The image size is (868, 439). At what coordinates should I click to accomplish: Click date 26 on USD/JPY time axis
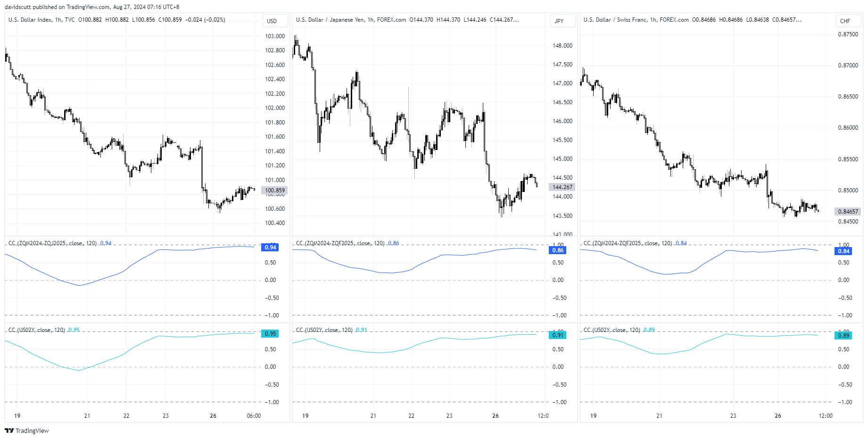pos(496,416)
